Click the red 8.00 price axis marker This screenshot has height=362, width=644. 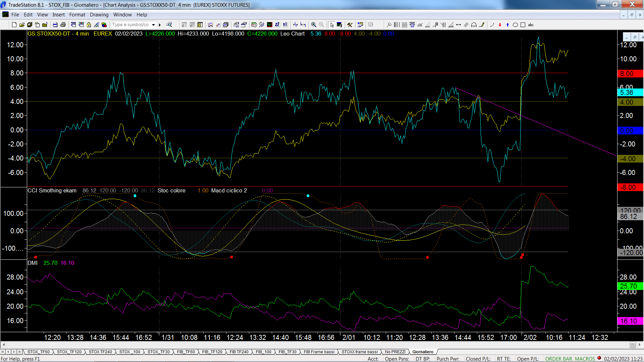click(x=630, y=74)
